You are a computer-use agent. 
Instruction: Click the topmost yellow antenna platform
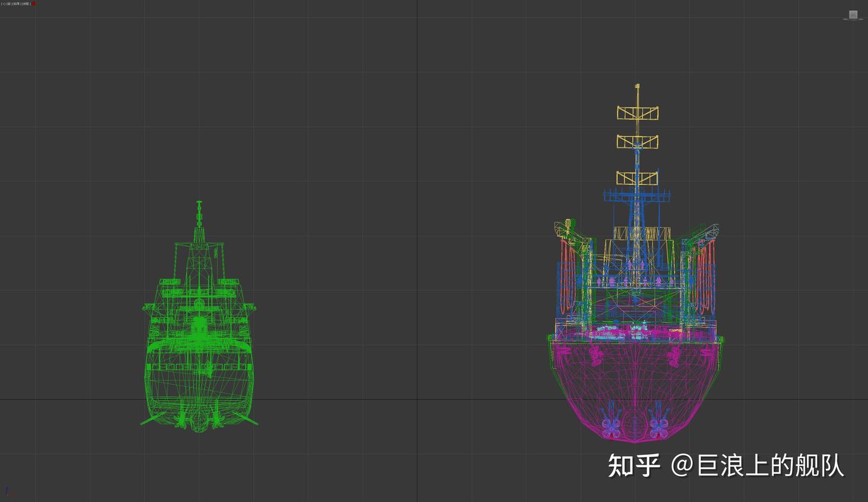click(637, 112)
